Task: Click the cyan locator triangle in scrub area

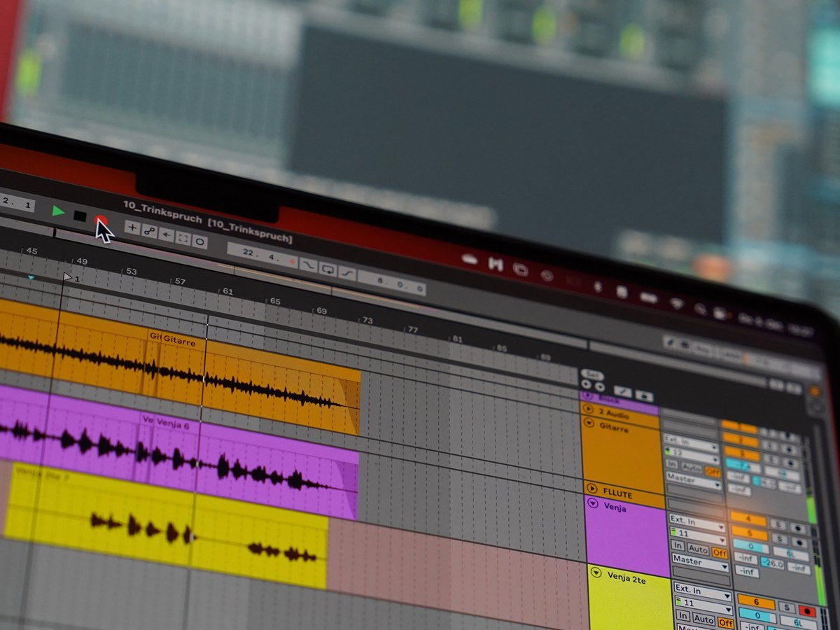Action: click(x=31, y=278)
